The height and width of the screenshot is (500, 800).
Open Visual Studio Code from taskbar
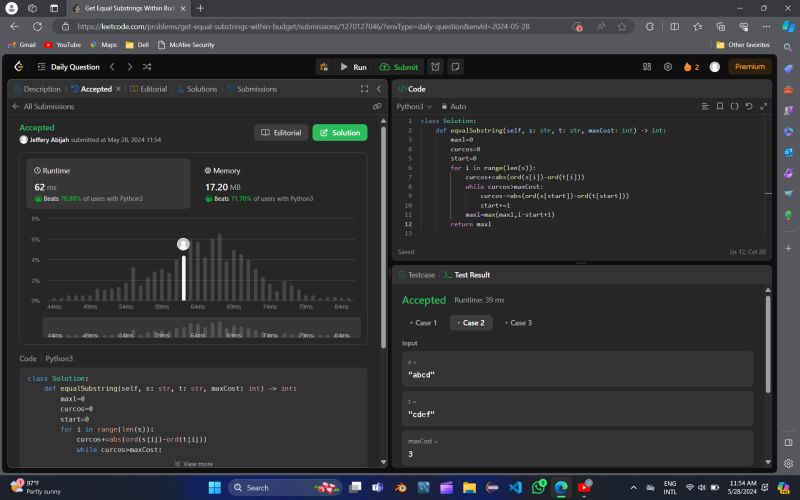click(x=515, y=488)
